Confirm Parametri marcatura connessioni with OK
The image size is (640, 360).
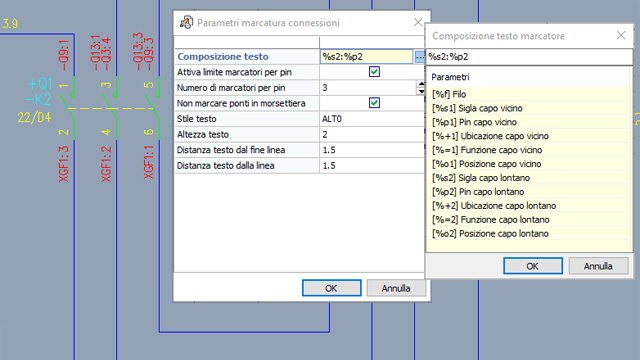(331, 288)
